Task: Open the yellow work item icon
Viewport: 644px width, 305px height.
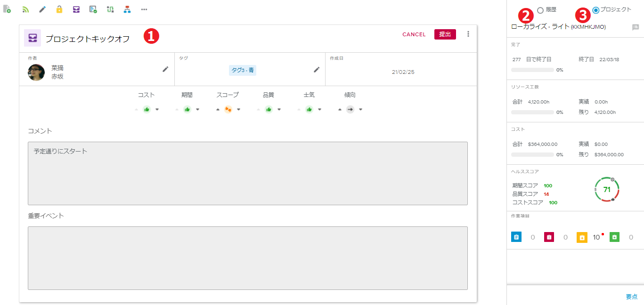Action: click(x=582, y=237)
